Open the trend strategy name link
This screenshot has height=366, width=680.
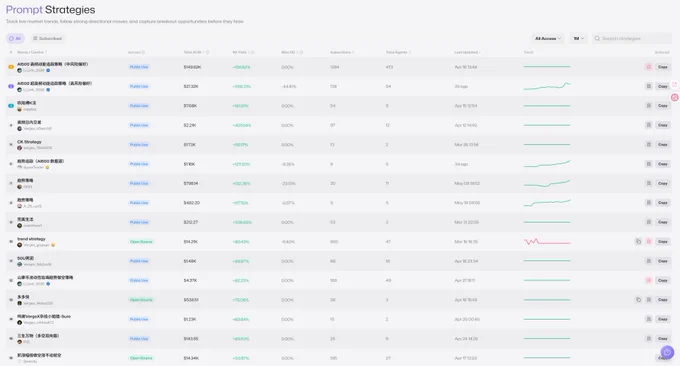[x=31, y=239]
